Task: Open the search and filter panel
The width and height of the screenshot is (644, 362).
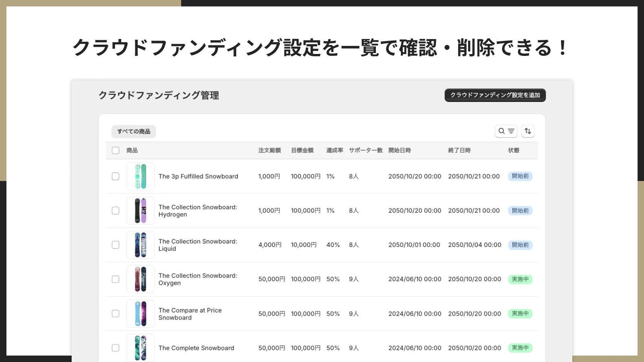Action: click(x=506, y=131)
